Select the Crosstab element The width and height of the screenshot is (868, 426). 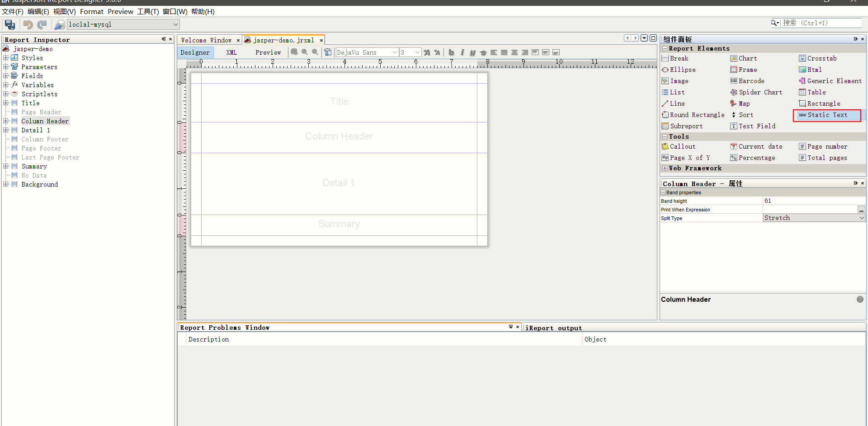[x=821, y=58]
